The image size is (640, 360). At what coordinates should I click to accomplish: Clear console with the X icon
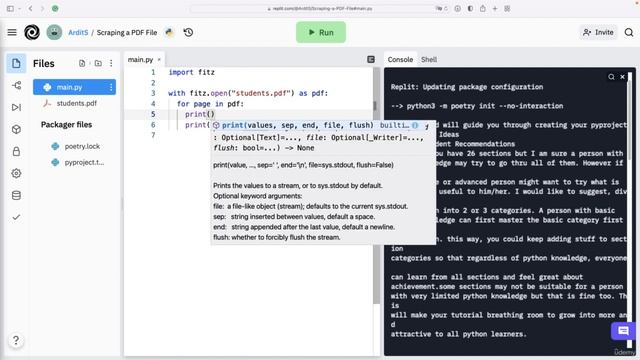coord(622,77)
